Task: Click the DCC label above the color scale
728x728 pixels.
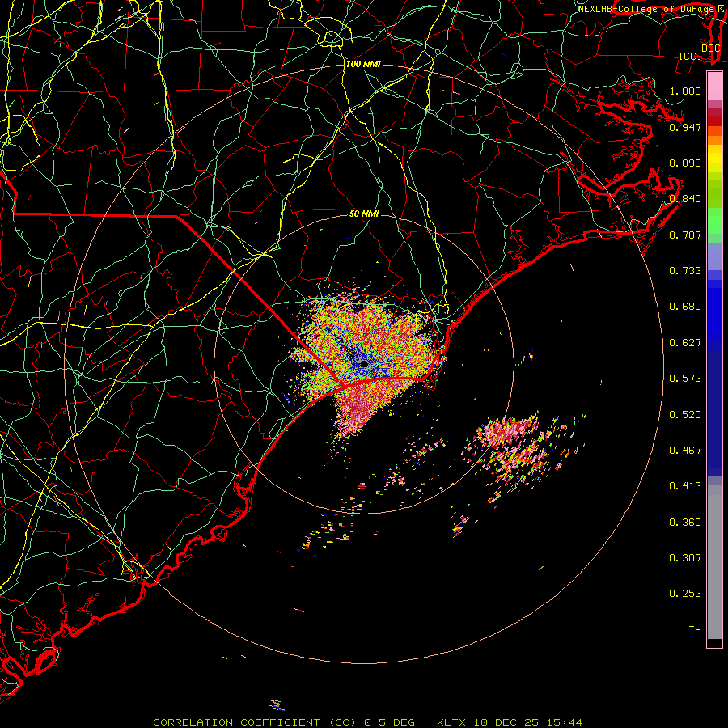Action: [x=710, y=49]
